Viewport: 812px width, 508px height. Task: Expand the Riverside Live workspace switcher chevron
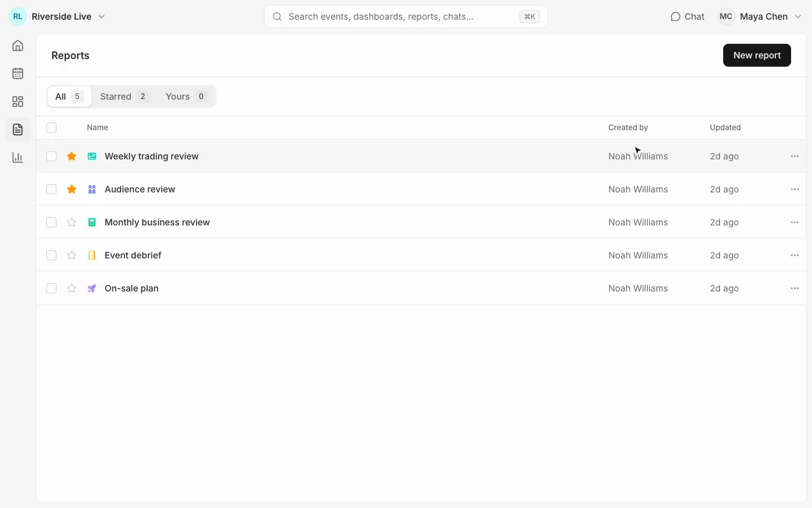101,17
